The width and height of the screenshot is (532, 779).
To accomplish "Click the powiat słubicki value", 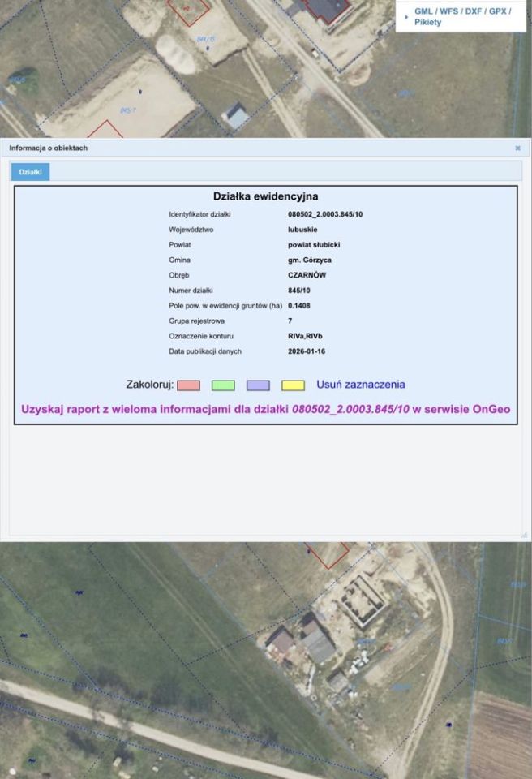I will click(x=314, y=245).
